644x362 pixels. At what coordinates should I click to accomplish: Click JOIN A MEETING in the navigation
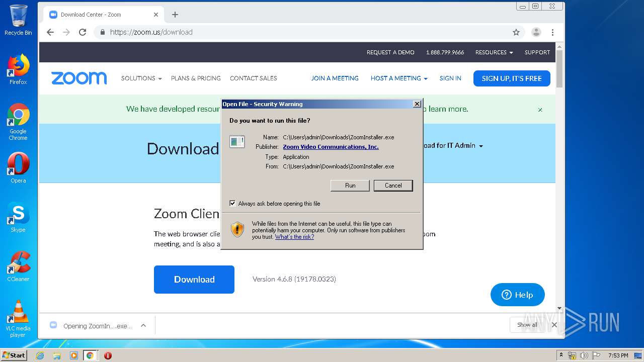click(335, 78)
